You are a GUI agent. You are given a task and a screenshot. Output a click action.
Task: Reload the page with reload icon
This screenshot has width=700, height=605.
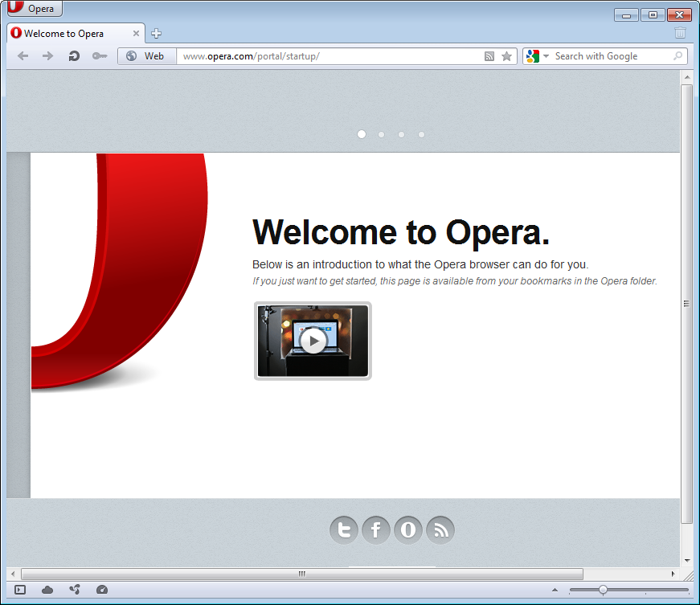click(74, 55)
